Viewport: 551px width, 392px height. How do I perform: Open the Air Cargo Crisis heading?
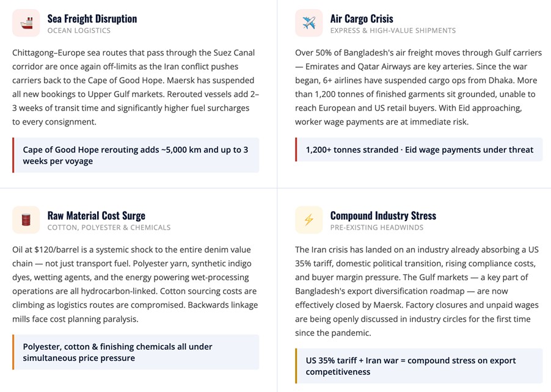[x=362, y=18]
